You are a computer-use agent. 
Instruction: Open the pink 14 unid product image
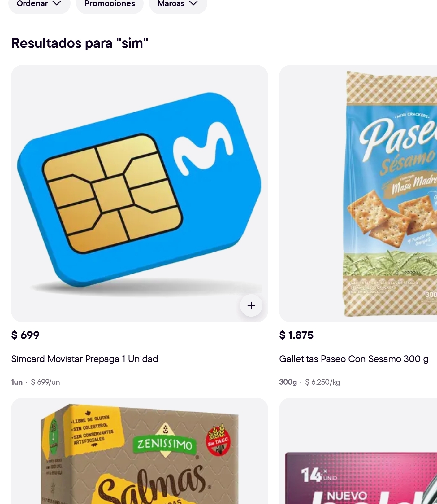click(x=358, y=451)
